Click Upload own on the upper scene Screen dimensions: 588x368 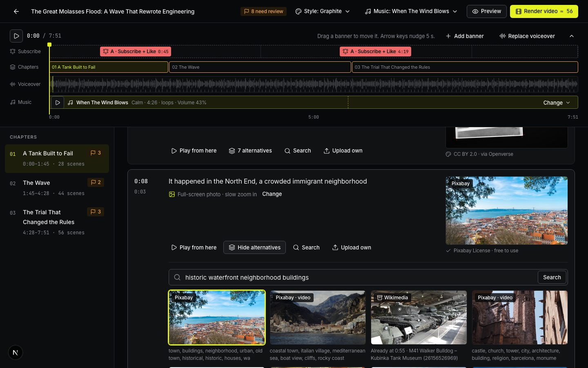(x=343, y=151)
